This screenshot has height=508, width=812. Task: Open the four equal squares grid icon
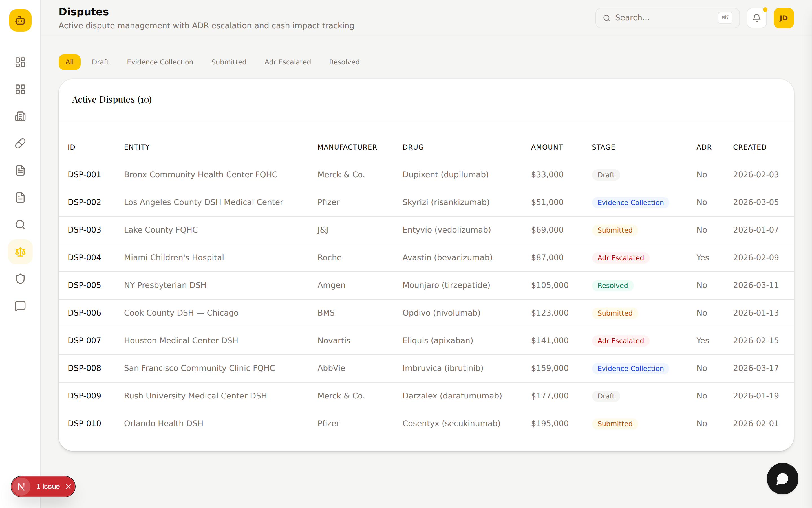20,89
